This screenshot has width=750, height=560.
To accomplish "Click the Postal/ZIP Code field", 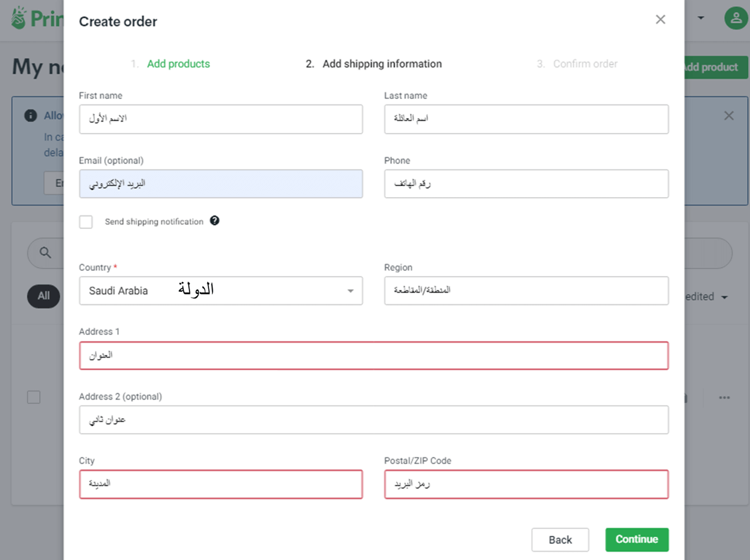I will [526, 484].
